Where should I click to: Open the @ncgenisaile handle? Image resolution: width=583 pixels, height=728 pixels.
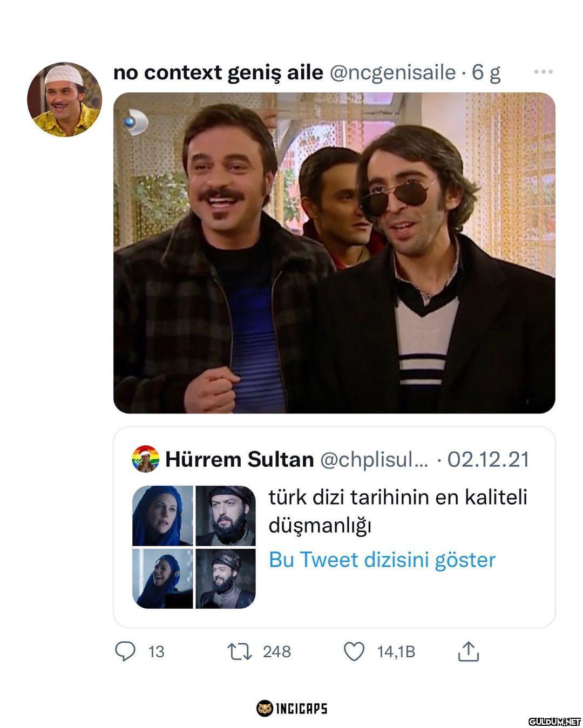click(x=392, y=72)
